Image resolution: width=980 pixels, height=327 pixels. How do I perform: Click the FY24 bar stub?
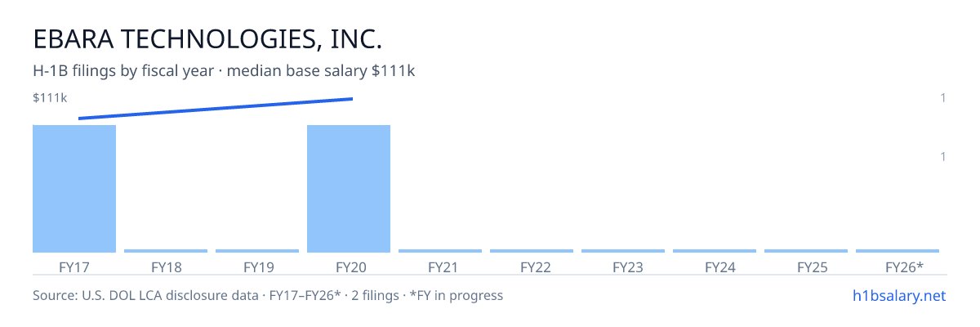click(x=715, y=251)
